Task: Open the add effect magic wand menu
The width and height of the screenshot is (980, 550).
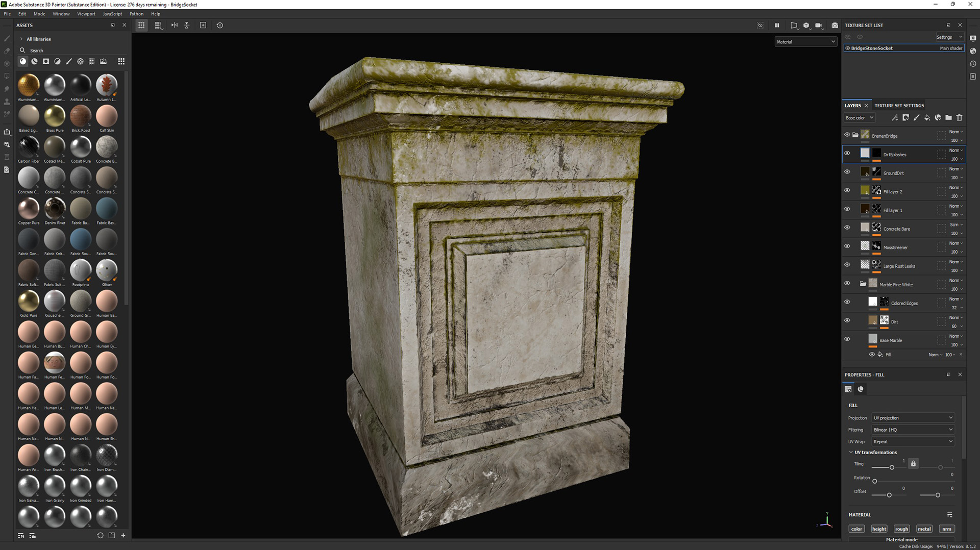Action: tap(895, 118)
